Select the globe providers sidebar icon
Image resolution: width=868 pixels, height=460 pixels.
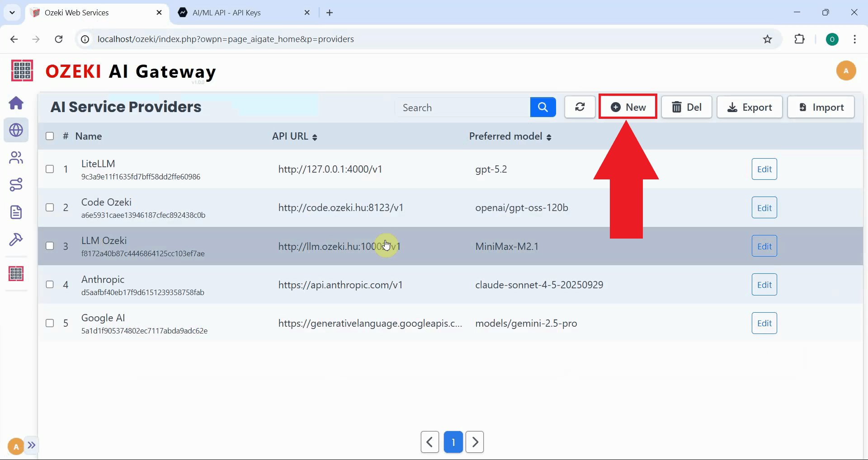16,130
